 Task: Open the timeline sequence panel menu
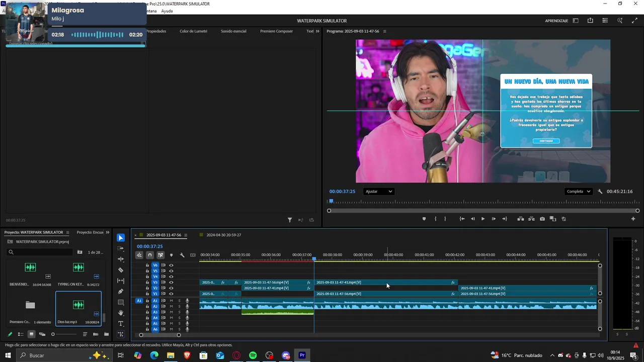[x=186, y=235]
